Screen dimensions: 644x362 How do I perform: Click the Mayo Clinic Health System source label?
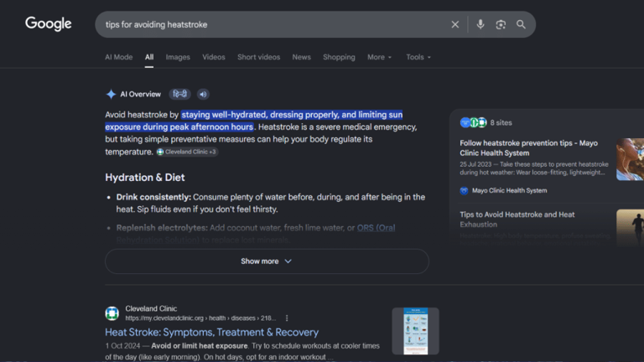[x=509, y=190]
